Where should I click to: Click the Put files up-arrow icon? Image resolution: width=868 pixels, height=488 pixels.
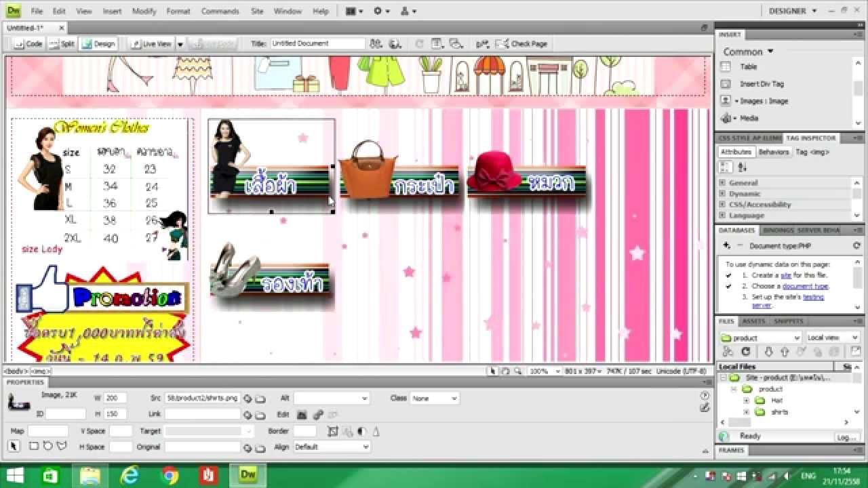coord(785,352)
